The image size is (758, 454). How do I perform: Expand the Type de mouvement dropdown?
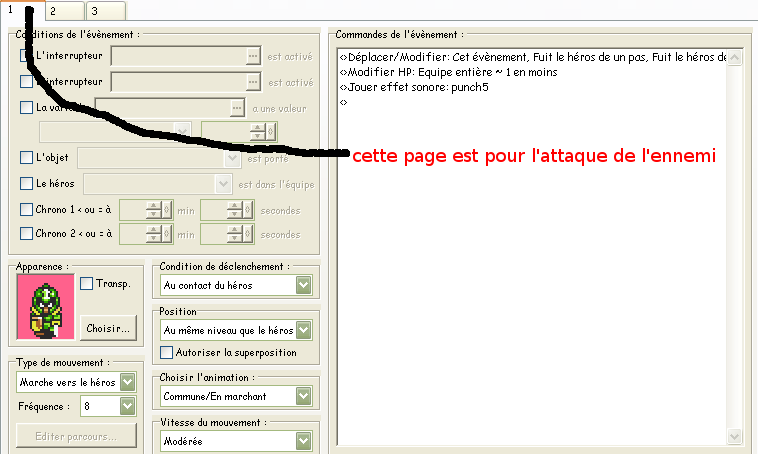click(128, 382)
